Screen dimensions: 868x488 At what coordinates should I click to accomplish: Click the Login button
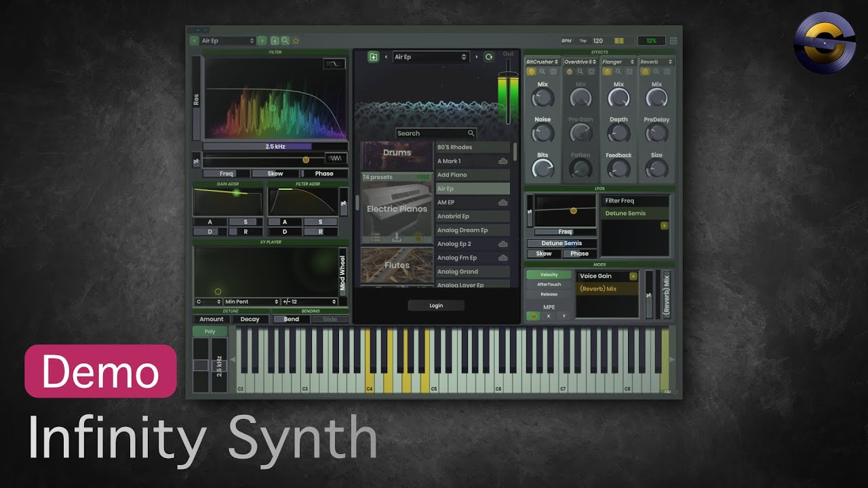point(436,306)
